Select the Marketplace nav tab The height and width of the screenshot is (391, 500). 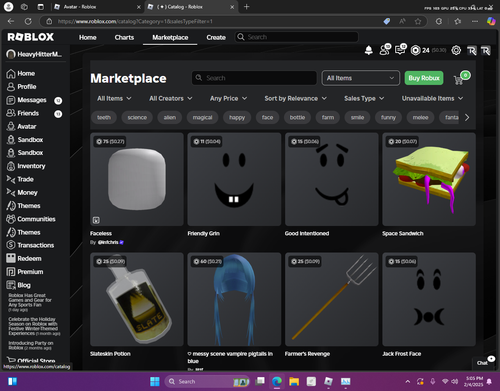pos(170,37)
